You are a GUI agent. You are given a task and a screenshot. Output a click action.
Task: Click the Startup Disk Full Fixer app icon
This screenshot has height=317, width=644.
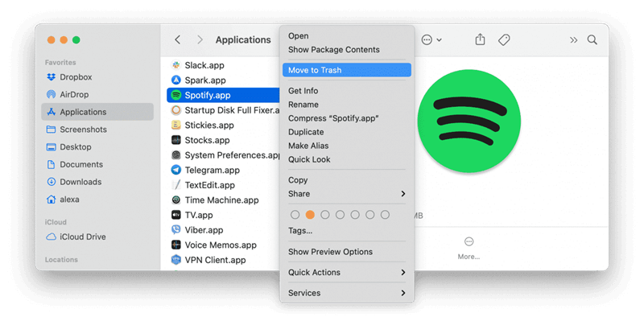pyautogui.click(x=176, y=110)
